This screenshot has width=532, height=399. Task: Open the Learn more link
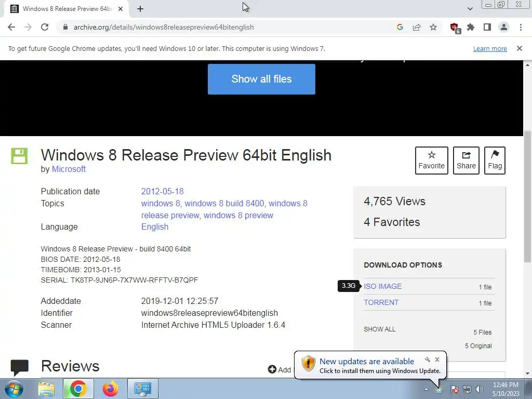490,48
